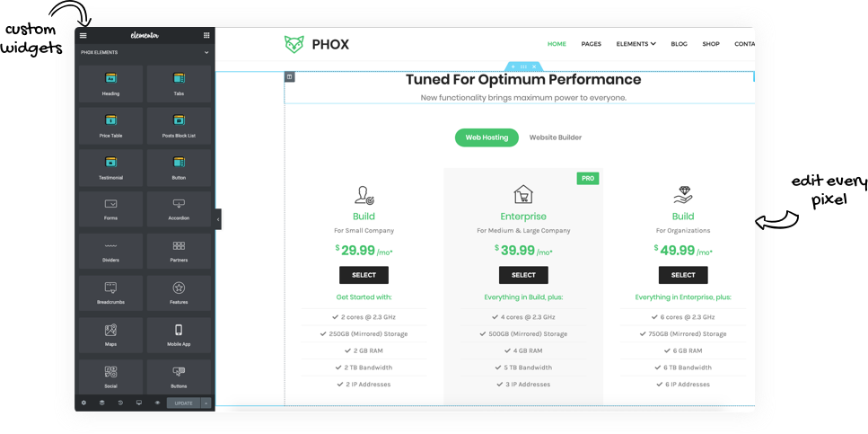The image size is (868, 434).
Task: Open the History icon in footer
Action: tap(119, 403)
